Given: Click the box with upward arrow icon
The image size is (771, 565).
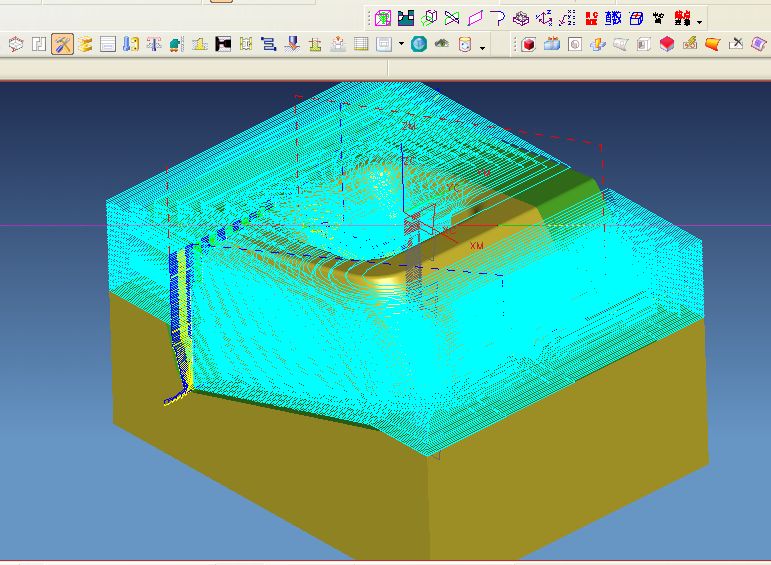Looking at the screenshot, I should tap(338, 44).
